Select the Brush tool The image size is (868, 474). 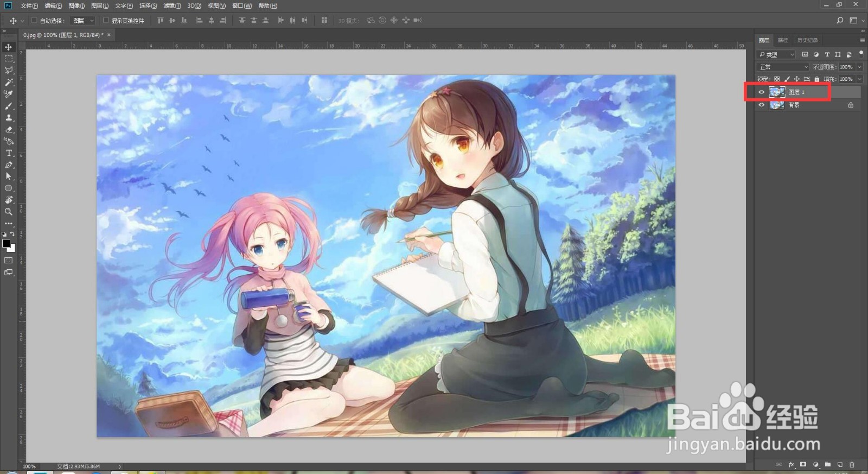click(9, 106)
